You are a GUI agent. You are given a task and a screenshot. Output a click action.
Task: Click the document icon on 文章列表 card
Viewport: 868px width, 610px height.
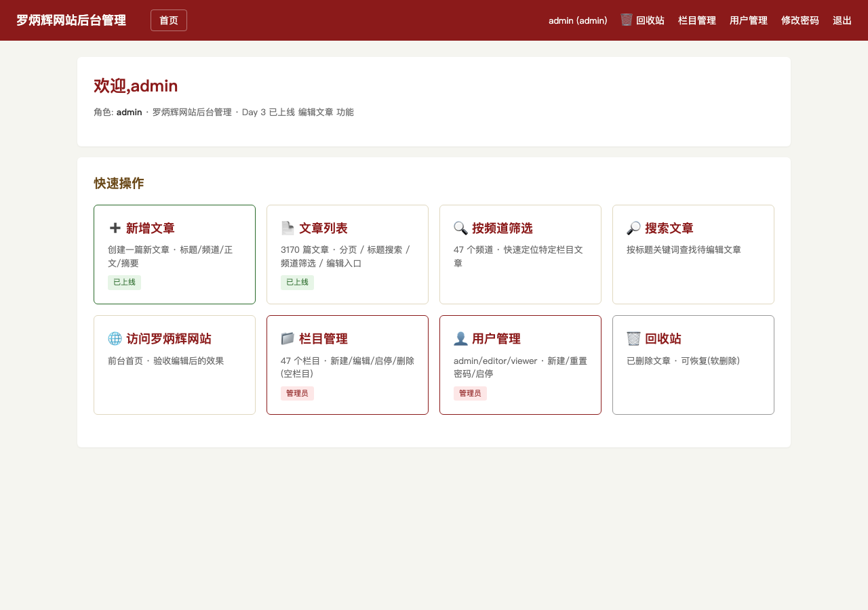[288, 228]
